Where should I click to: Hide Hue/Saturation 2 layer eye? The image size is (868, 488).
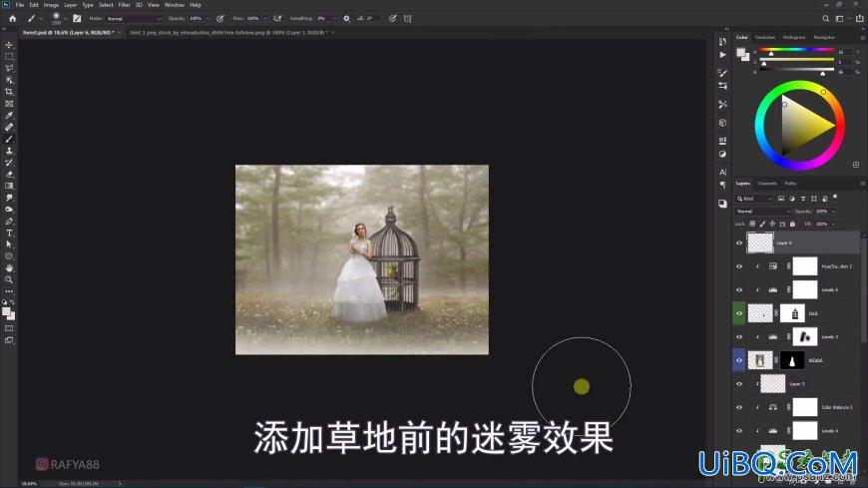(739, 266)
